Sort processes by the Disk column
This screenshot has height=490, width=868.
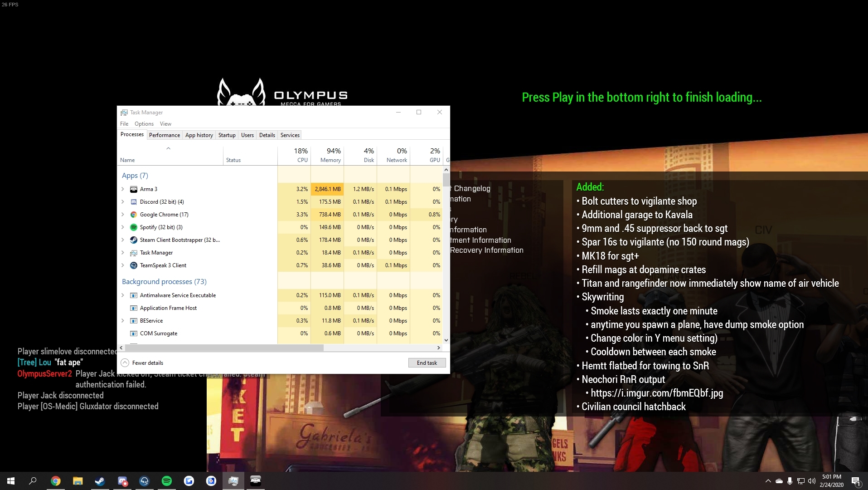click(360, 155)
